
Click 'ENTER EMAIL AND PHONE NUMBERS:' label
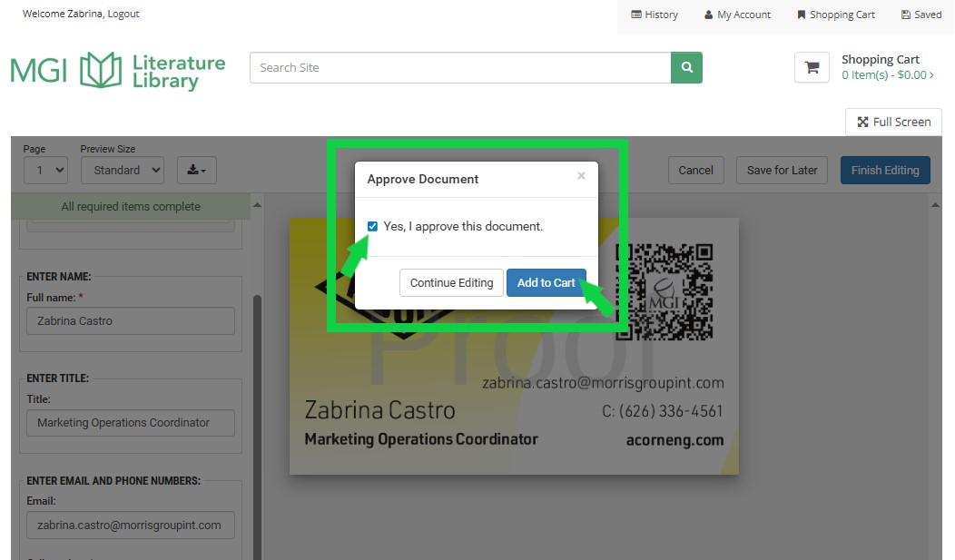pyautogui.click(x=113, y=480)
